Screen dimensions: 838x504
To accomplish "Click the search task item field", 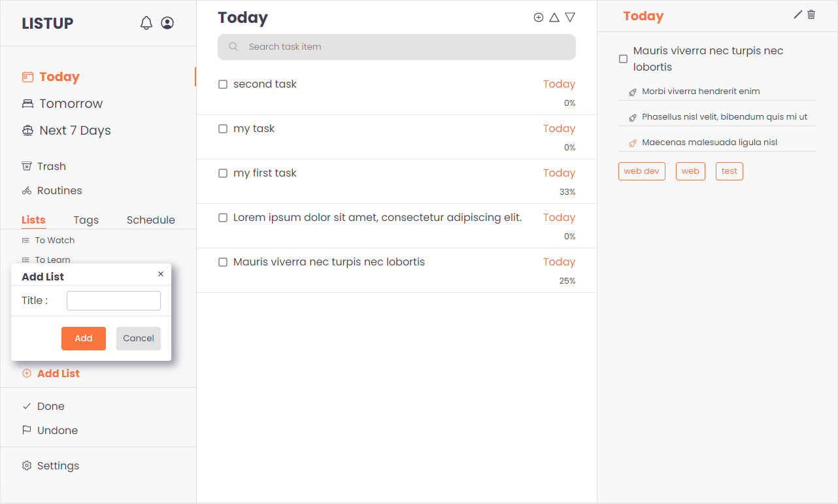I will [x=396, y=46].
